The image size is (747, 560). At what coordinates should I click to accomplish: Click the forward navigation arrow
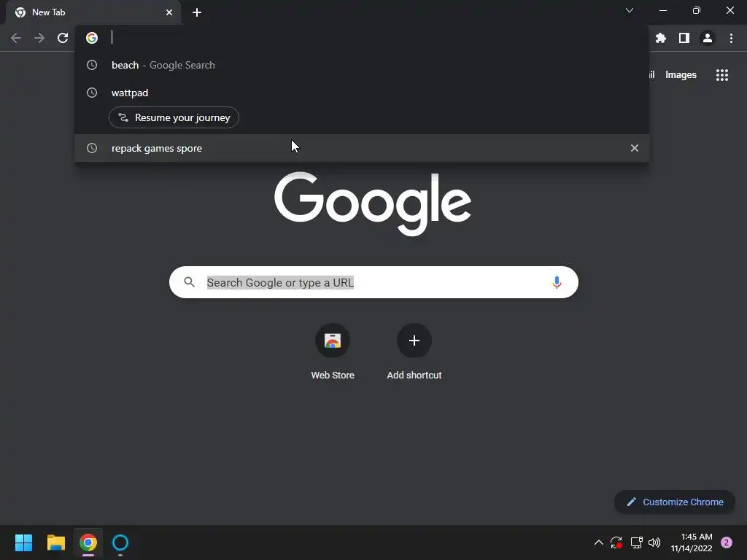(x=39, y=38)
